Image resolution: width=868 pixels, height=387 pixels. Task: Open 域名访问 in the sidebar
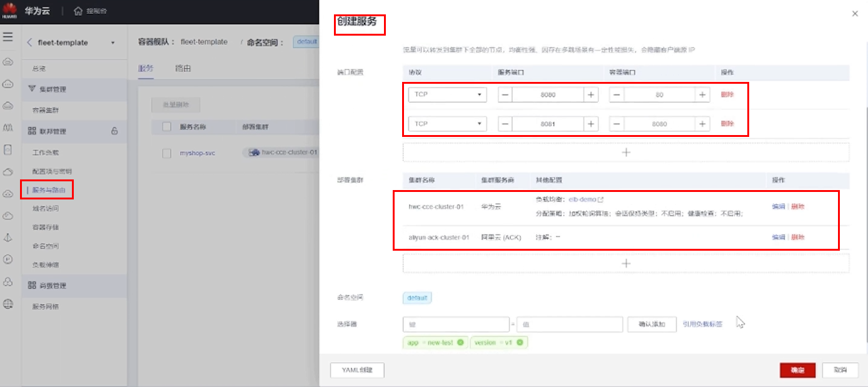click(46, 209)
